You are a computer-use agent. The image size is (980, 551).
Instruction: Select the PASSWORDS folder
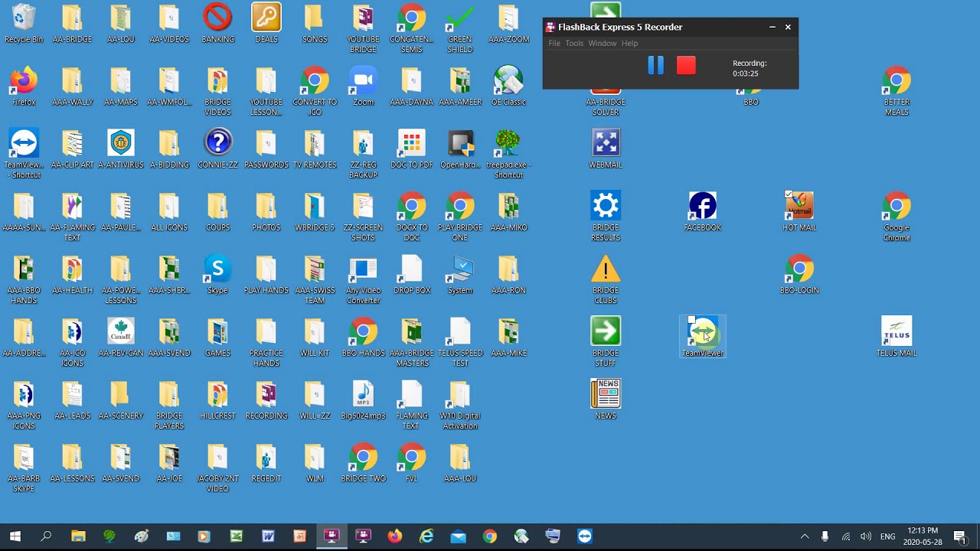pos(266,149)
